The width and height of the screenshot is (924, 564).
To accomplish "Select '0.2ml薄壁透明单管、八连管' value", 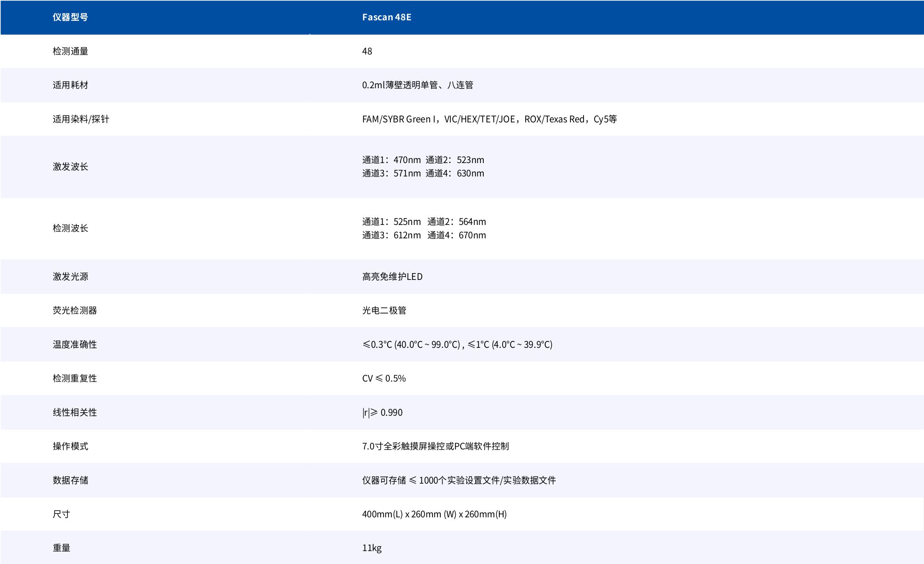I will (418, 85).
